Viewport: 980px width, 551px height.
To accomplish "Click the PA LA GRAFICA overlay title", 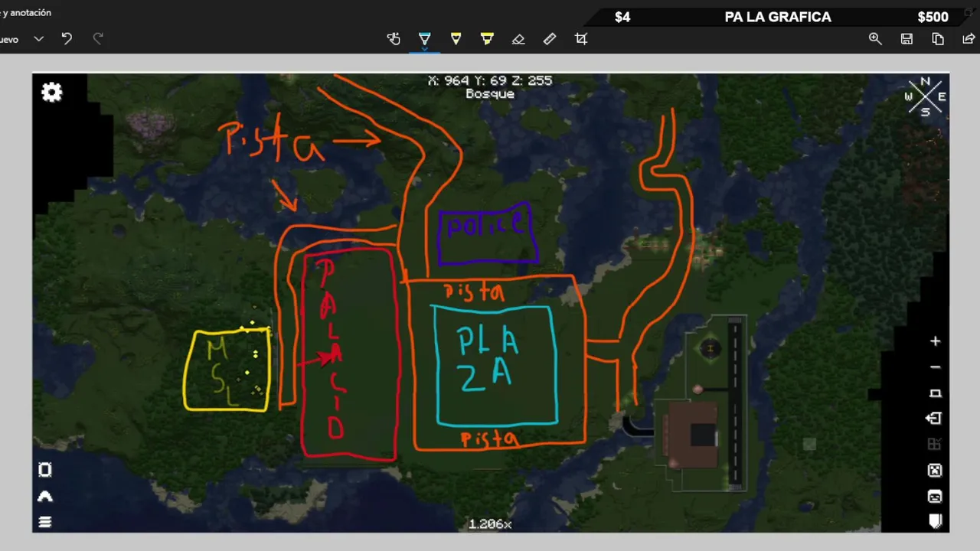I will [778, 17].
